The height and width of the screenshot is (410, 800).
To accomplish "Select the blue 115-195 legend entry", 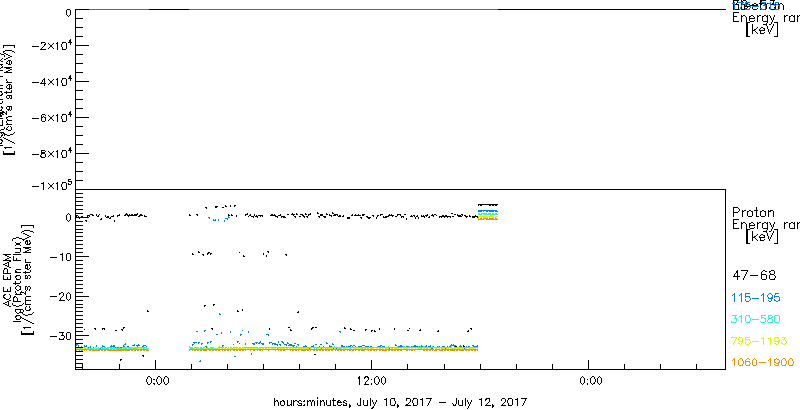I will click(x=756, y=298).
